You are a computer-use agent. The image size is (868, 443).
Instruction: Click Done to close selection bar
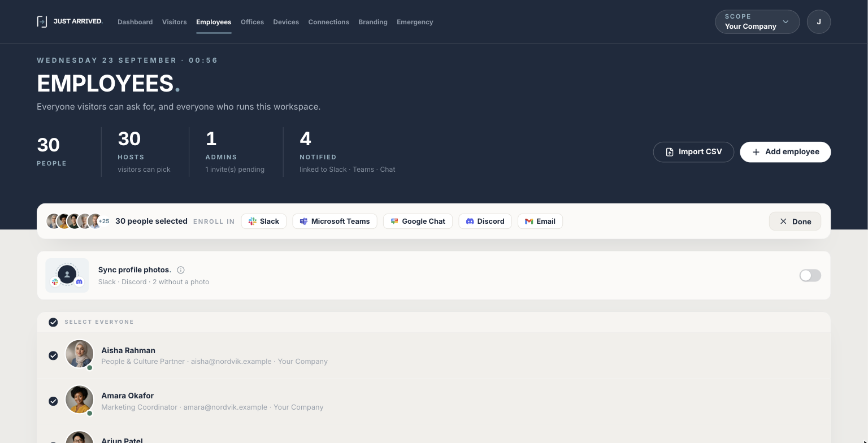795,221
